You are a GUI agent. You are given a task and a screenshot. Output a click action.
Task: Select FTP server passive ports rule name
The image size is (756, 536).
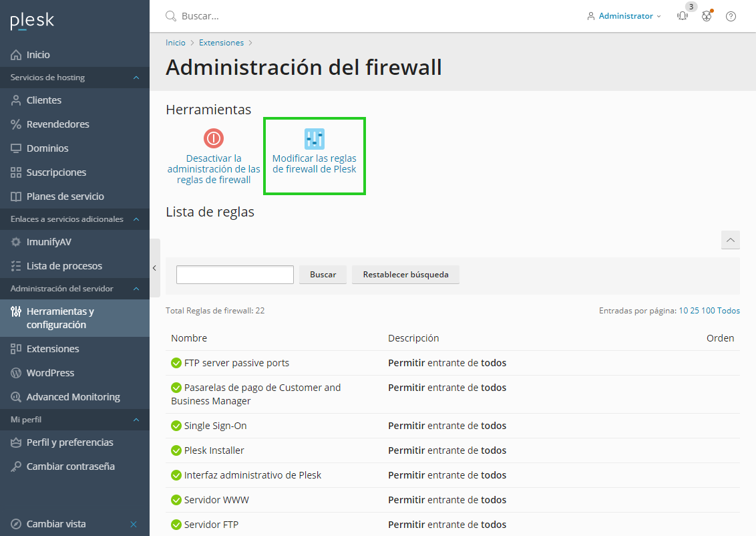pyautogui.click(x=236, y=364)
